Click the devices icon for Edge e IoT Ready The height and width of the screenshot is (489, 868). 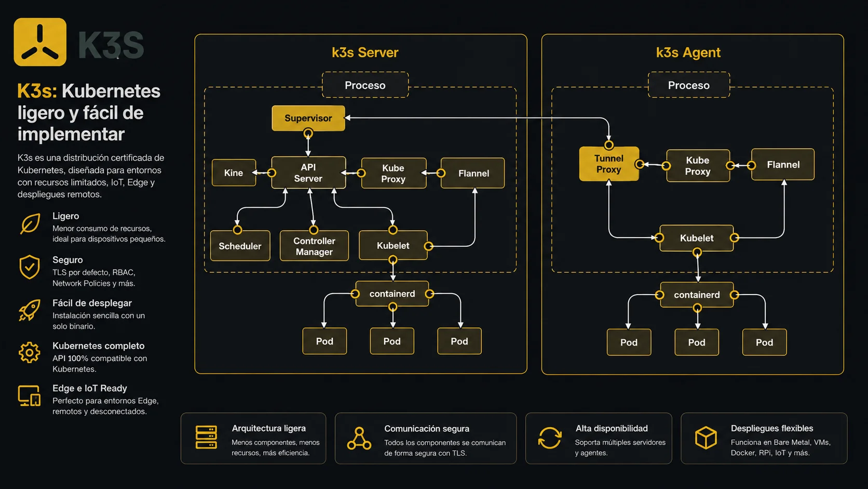[29, 396]
